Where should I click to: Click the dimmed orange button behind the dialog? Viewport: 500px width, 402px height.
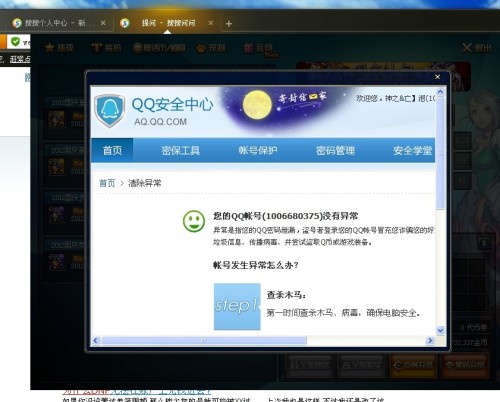click(x=413, y=365)
